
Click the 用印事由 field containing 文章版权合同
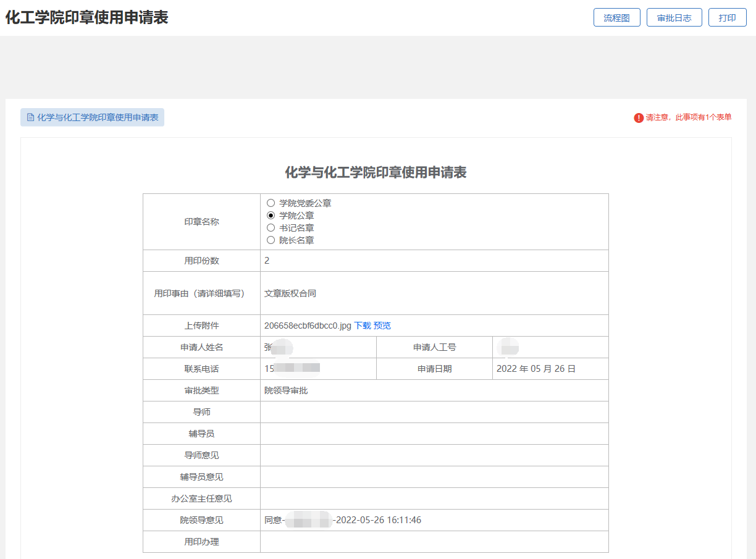434,293
